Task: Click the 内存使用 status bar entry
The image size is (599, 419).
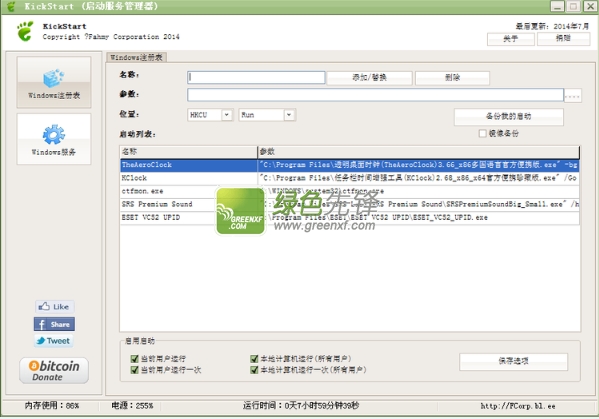Action: coord(52,406)
